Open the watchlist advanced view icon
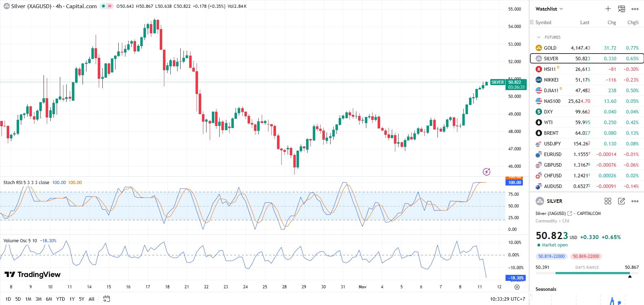The height and width of the screenshot is (305, 644). pos(621,9)
